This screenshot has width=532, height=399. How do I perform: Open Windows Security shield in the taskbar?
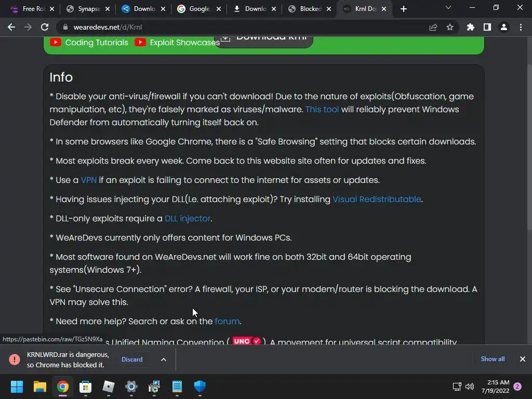(x=200, y=387)
